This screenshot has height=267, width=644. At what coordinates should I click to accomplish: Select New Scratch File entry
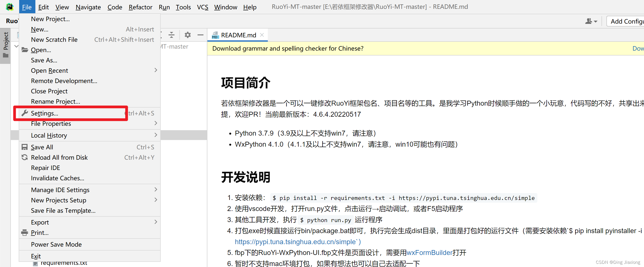click(x=89, y=40)
